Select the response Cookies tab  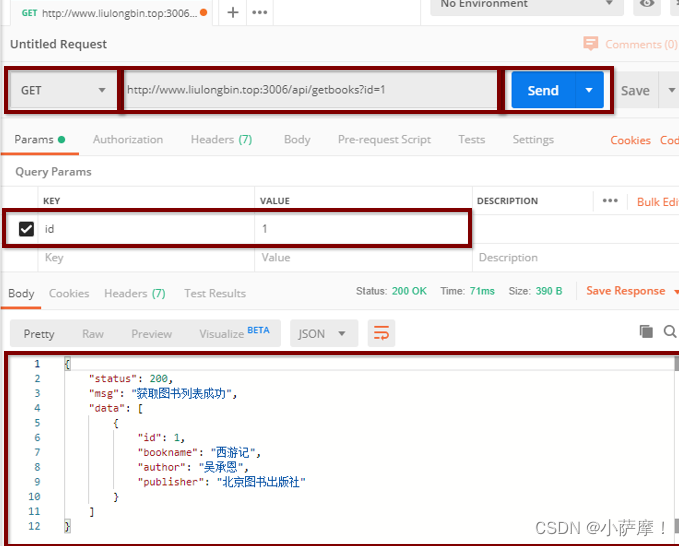69,293
